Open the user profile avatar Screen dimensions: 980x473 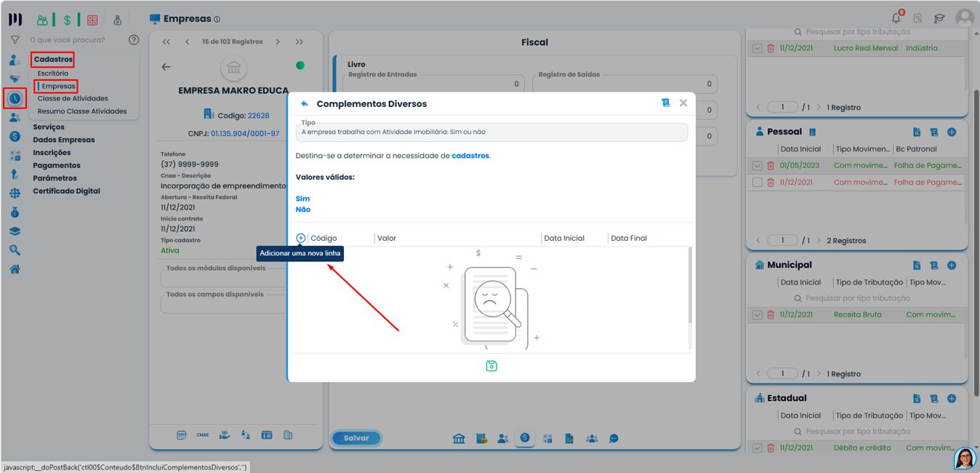[x=965, y=18]
